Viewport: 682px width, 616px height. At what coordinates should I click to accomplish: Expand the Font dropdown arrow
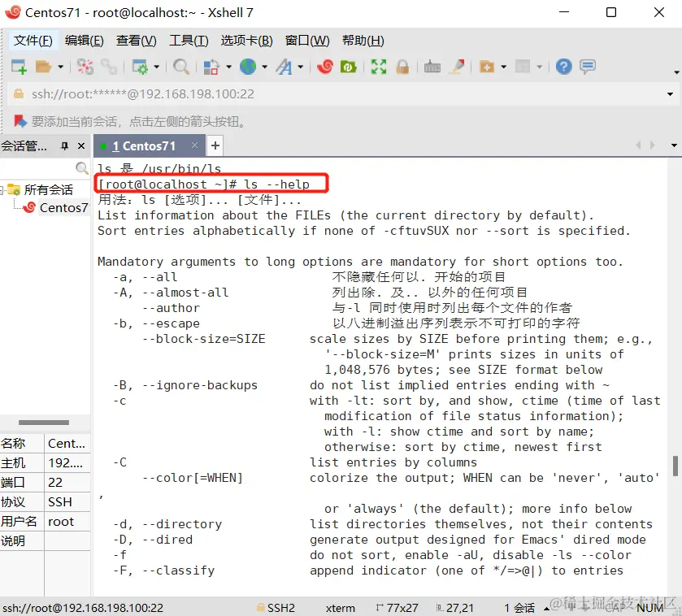301,67
